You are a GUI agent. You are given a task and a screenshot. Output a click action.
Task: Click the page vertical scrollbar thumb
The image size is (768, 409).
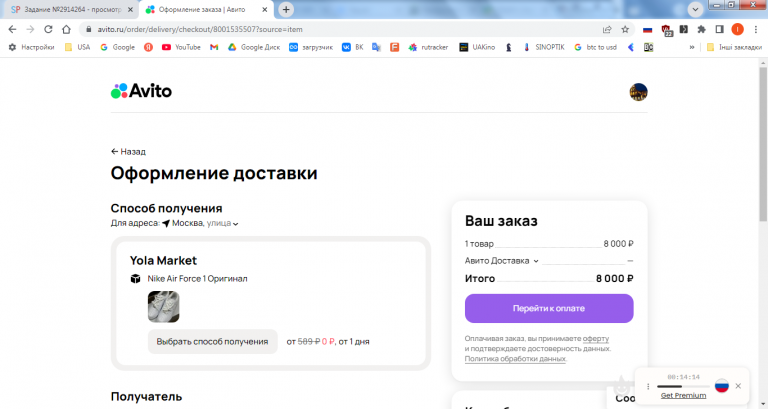763,144
